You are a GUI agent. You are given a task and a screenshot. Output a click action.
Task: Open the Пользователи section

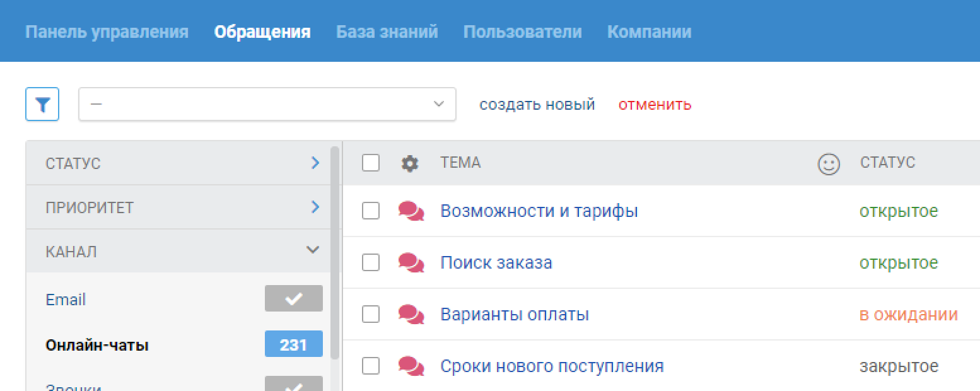(522, 32)
